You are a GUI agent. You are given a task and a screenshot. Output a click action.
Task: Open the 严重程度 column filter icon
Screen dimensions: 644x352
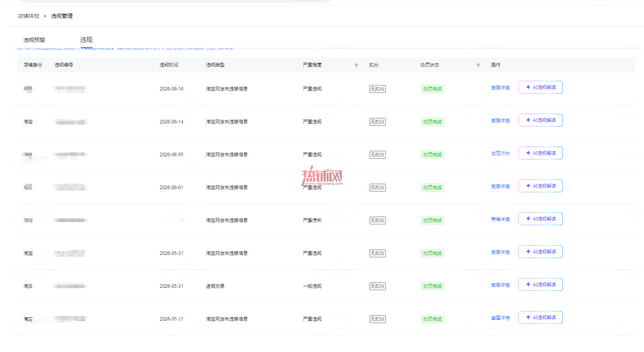356,65
